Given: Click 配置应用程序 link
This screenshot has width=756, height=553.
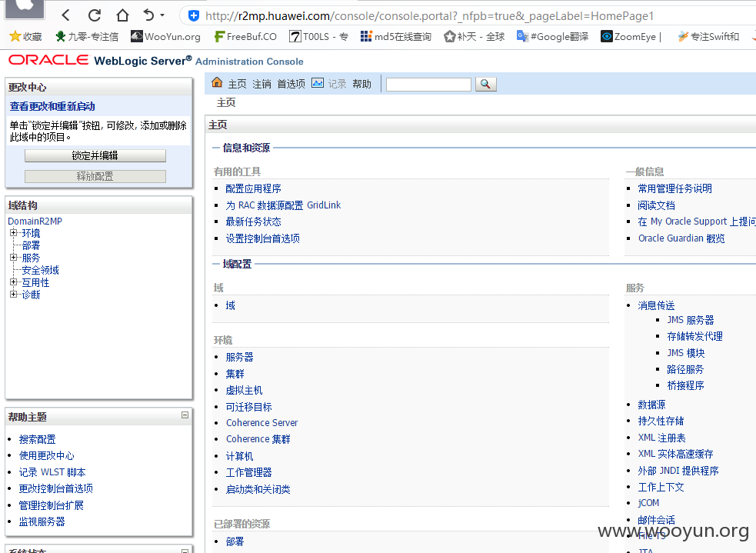Looking at the screenshot, I should pyautogui.click(x=254, y=188).
